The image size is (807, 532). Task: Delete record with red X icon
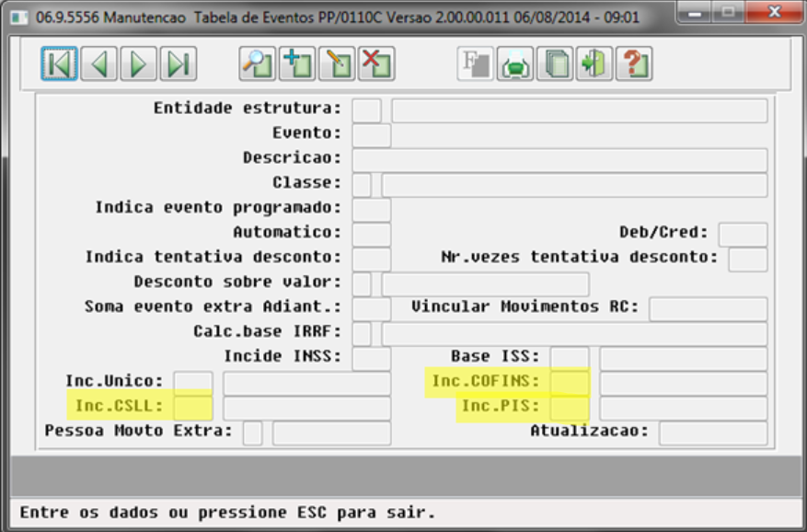coord(376,64)
